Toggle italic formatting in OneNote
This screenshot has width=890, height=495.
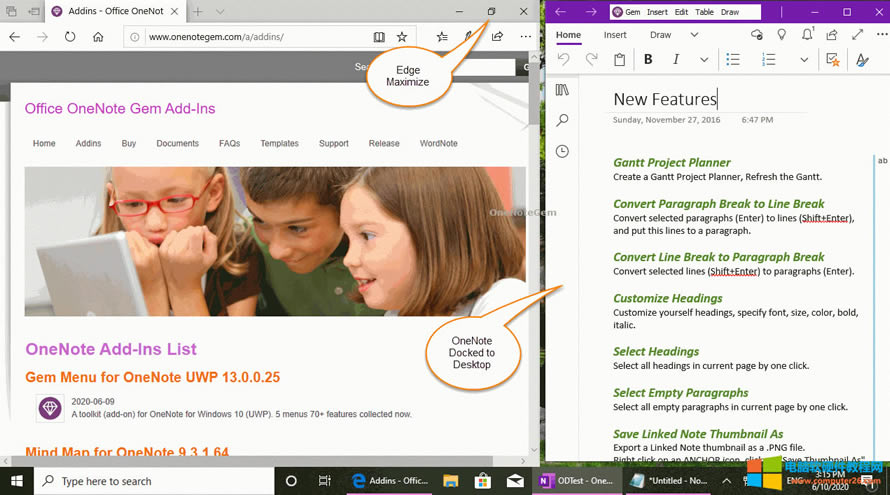[676, 60]
